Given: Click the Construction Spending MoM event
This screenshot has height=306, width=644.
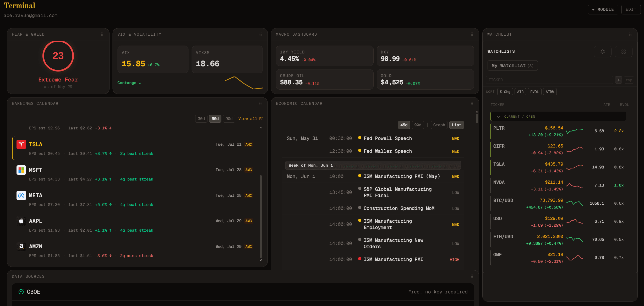Looking at the screenshot, I should pyautogui.click(x=373, y=208).
